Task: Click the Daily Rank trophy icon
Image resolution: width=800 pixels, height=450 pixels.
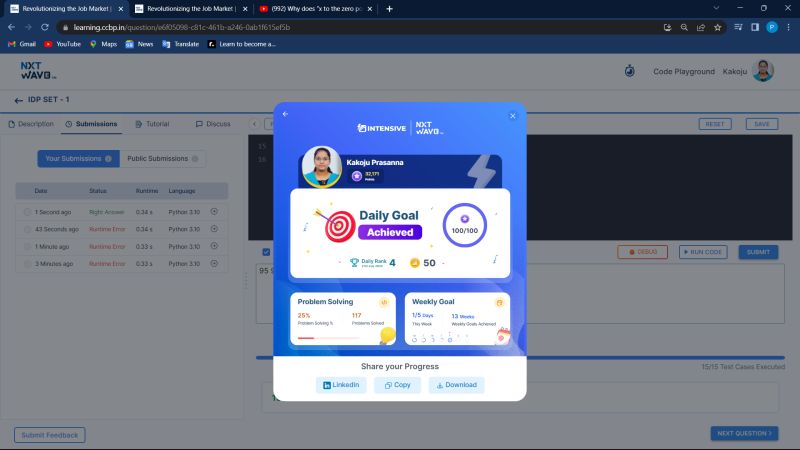Action: pos(355,262)
